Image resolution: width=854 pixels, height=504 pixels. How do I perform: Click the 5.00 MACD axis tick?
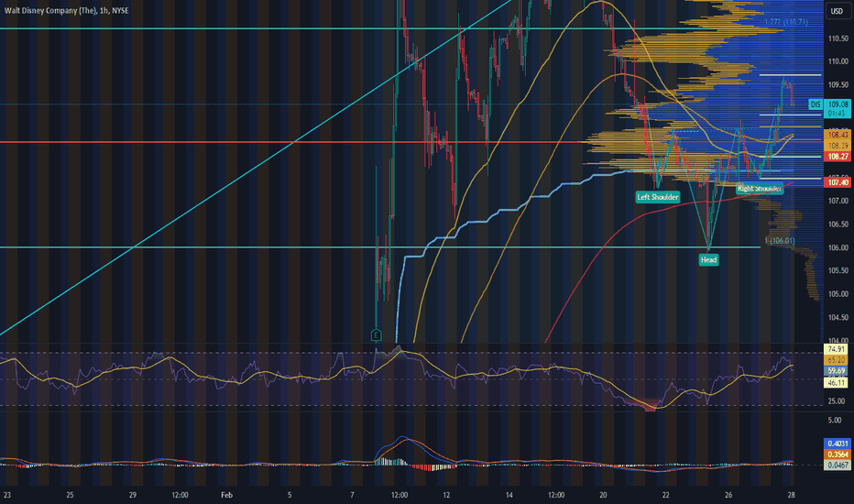click(835, 421)
